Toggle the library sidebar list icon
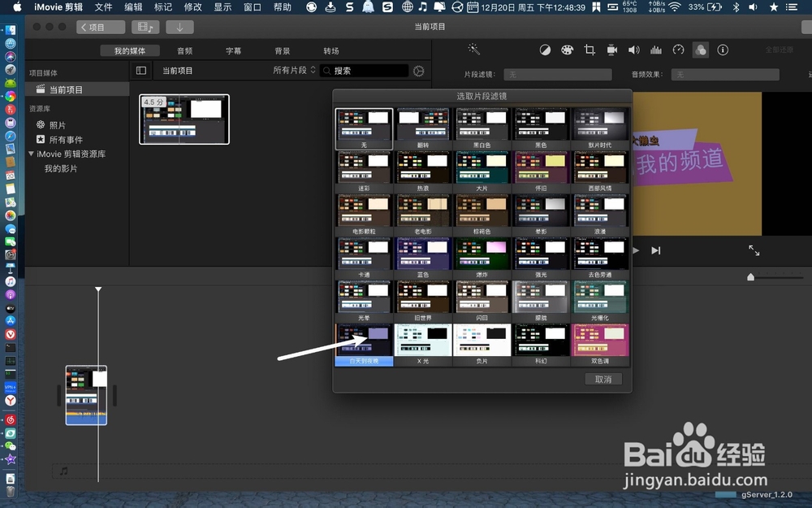Image resolution: width=812 pixels, height=508 pixels. tap(140, 71)
